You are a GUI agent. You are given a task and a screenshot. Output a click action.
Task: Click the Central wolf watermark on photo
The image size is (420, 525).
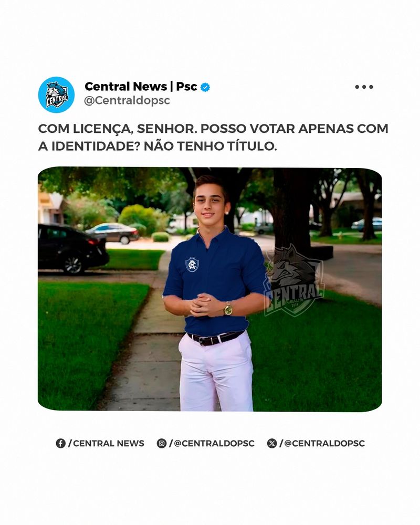[293, 280]
